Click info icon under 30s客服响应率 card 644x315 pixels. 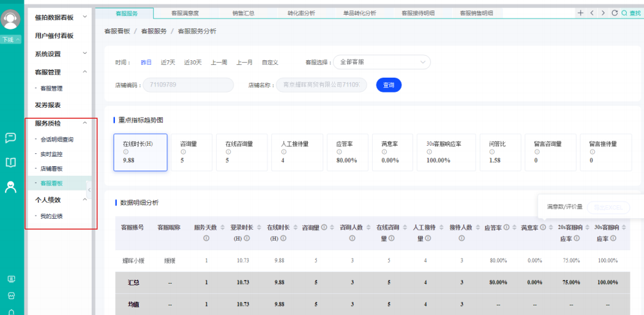(429, 152)
